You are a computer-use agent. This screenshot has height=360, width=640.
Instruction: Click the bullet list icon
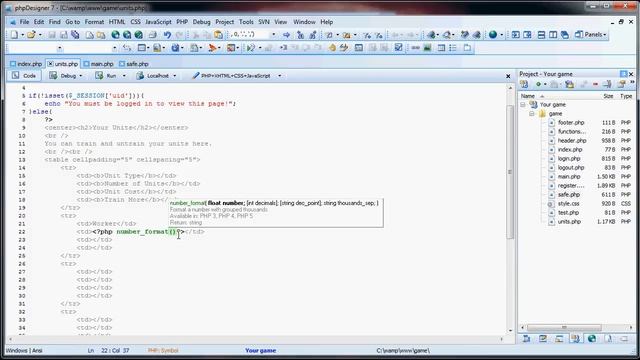[453, 48]
